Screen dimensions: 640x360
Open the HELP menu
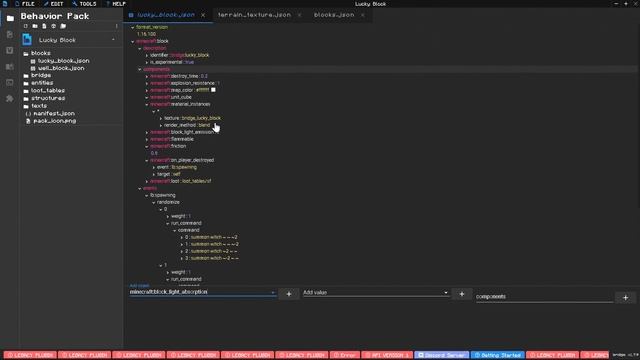point(116,4)
